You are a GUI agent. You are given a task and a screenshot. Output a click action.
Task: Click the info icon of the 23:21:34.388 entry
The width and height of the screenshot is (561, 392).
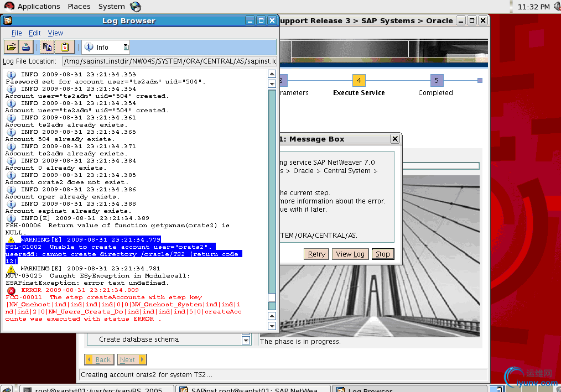coord(11,204)
